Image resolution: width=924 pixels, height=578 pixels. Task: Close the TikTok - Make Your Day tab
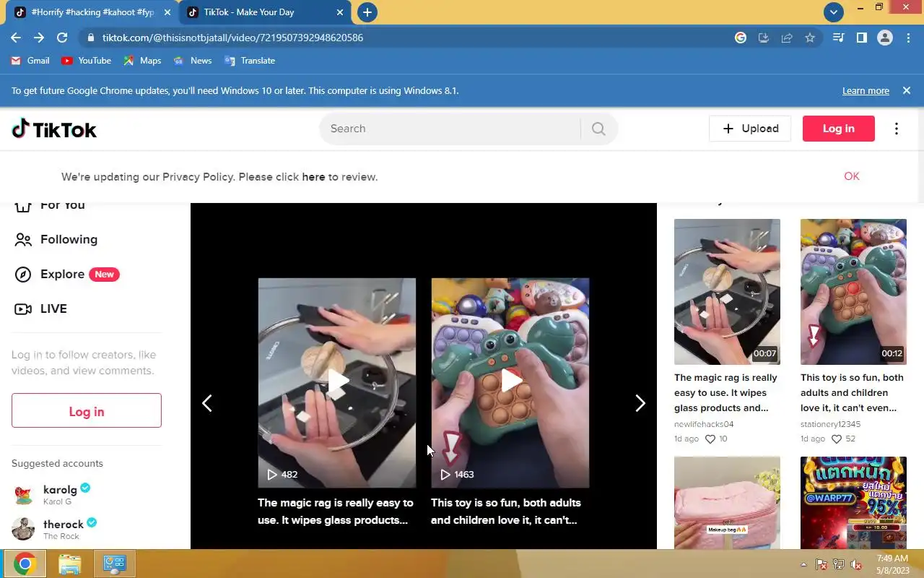(340, 12)
